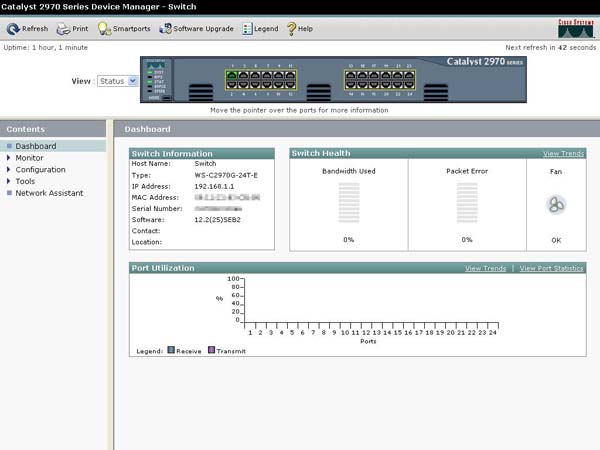Click the Help question mark icon
This screenshot has height=450, width=600.
click(x=292, y=29)
